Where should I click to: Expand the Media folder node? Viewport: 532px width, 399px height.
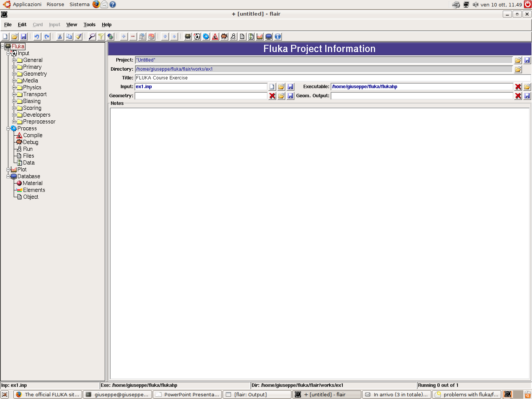point(14,81)
